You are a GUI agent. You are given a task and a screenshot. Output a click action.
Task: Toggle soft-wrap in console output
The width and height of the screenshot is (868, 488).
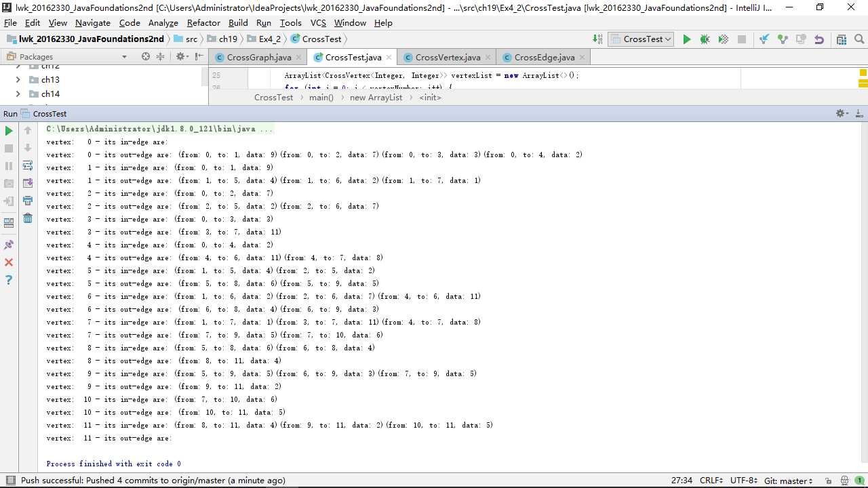28,166
